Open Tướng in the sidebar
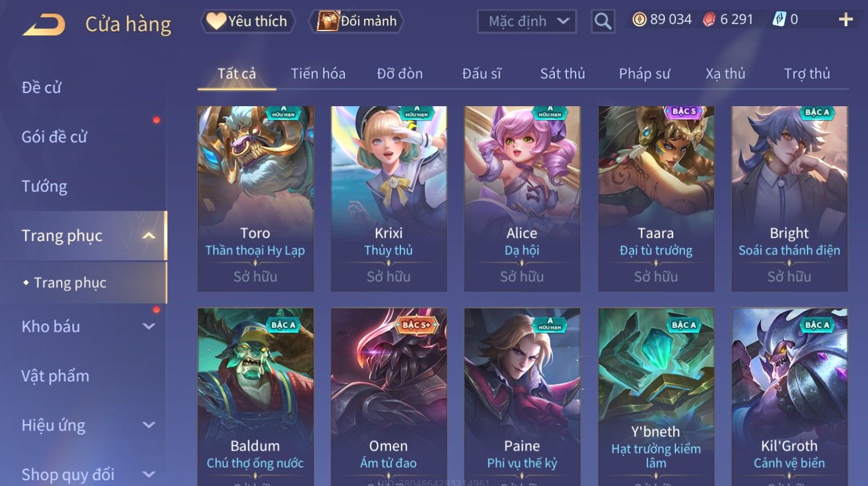This screenshot has width=868, height=486. 44,186
